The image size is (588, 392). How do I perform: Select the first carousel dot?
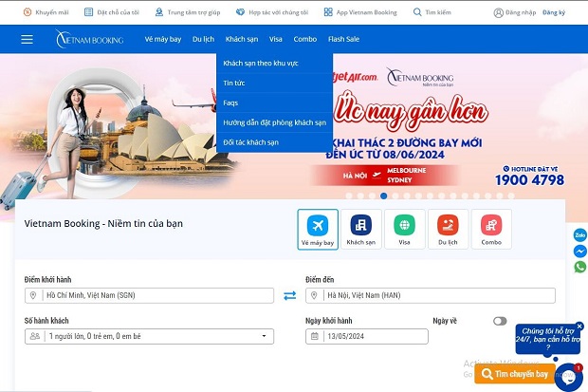tap(349, 196)
